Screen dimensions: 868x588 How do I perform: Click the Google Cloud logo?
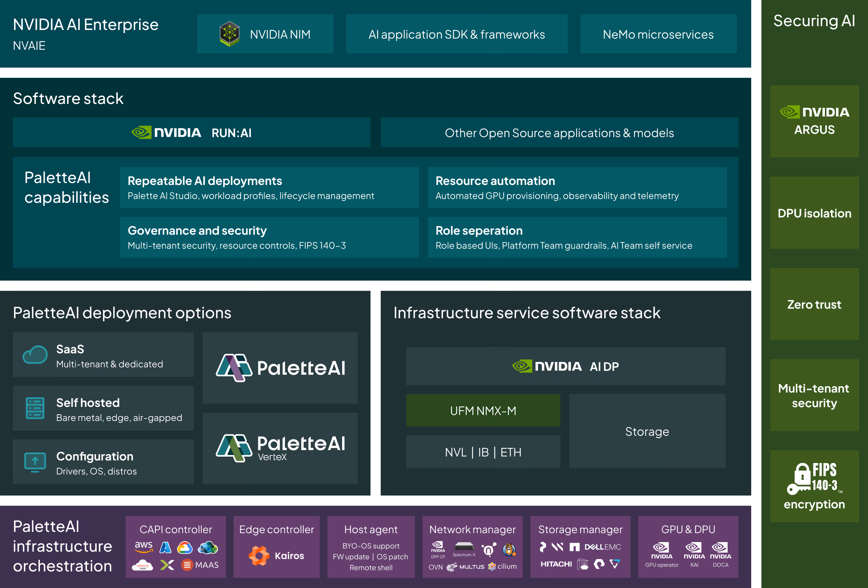[185, 548]
